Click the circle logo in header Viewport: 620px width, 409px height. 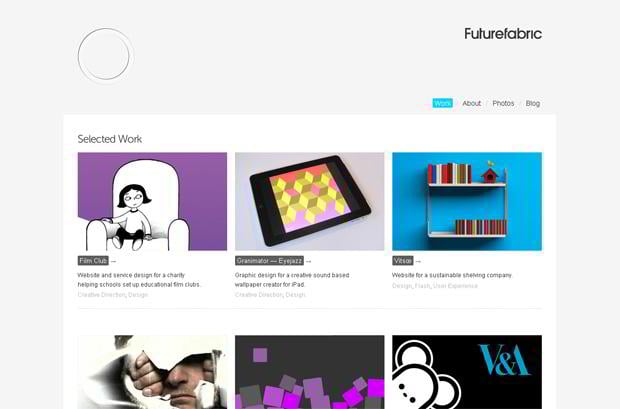(104, 55)
